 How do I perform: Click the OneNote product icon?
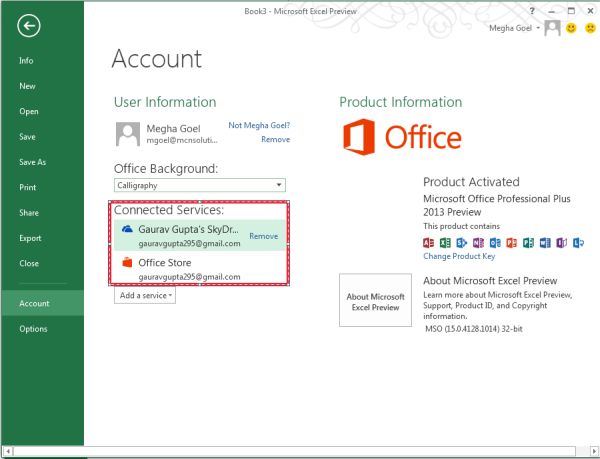(x=478, y=243)
